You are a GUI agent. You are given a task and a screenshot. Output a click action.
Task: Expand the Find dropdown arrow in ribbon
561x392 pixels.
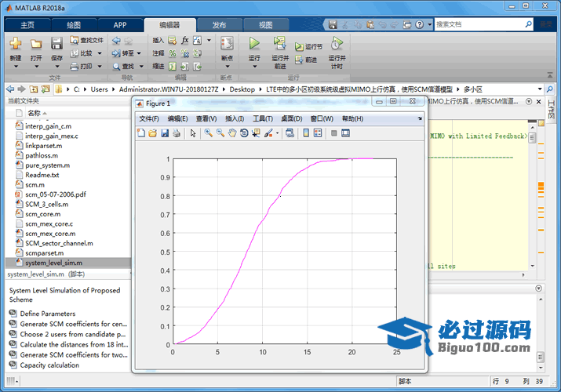click(x=141, y=67)
